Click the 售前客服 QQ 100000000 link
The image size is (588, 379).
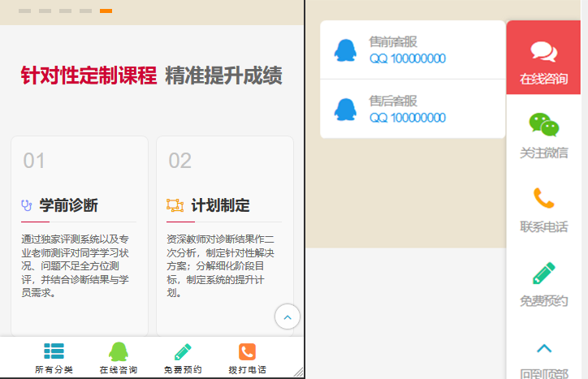(x=408, y=58)
